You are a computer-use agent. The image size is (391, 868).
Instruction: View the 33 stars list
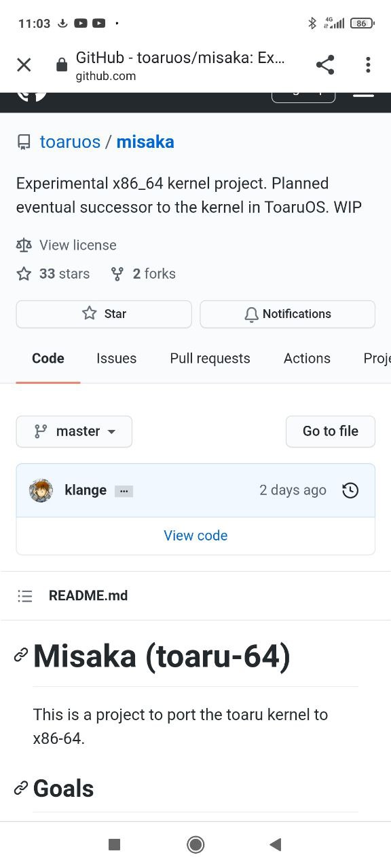[64, 274]
